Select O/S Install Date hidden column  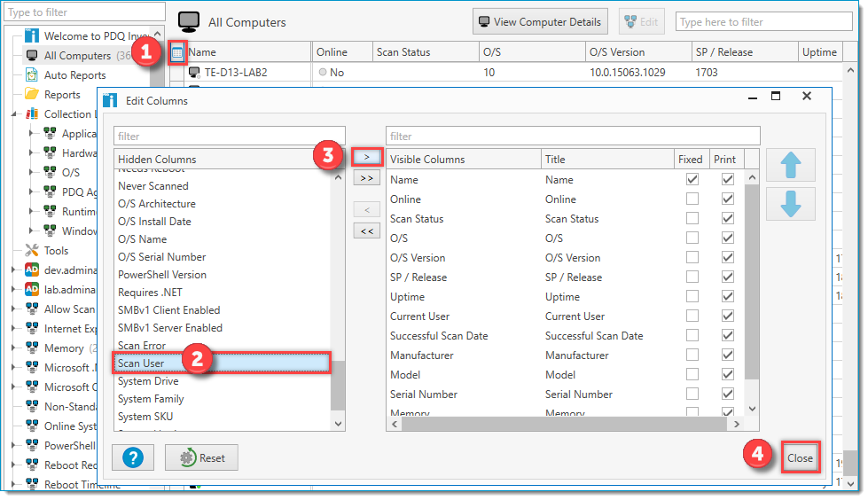[x=154, y=222]
